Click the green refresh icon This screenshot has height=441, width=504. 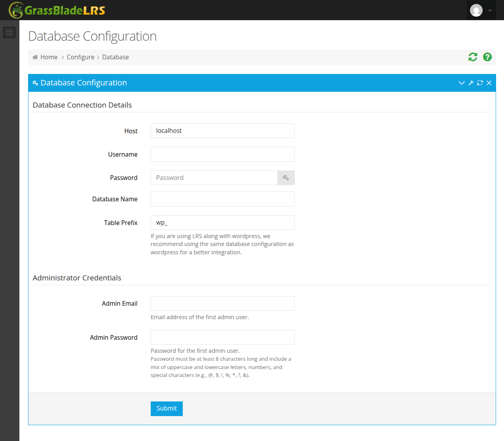473,57
